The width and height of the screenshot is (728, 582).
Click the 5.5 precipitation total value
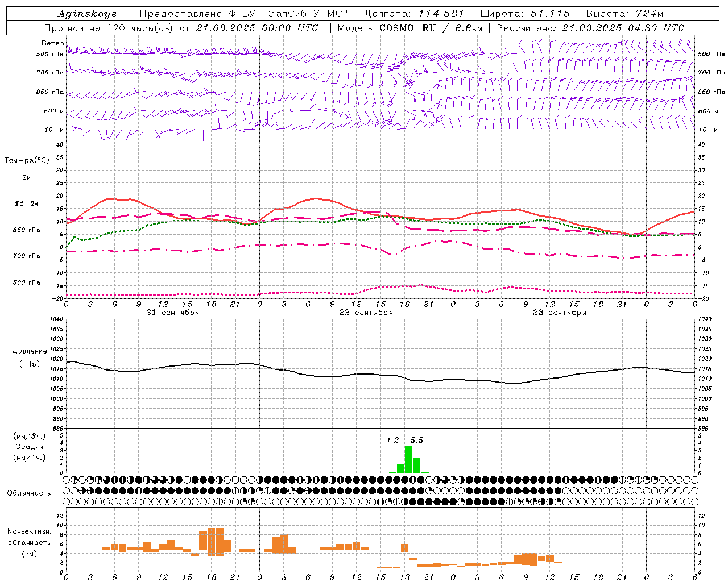pyautogui.click(x=416, y=440)
